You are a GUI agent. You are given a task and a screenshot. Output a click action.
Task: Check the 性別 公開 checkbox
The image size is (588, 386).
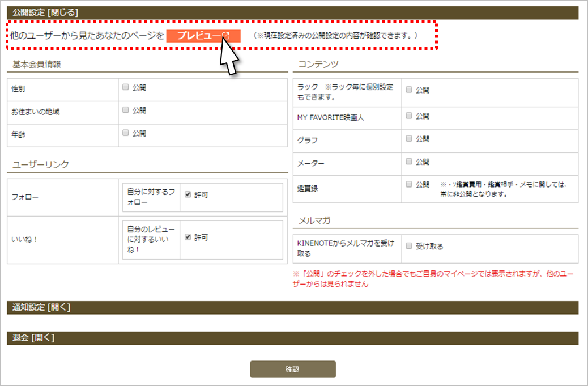coord(126,87)
